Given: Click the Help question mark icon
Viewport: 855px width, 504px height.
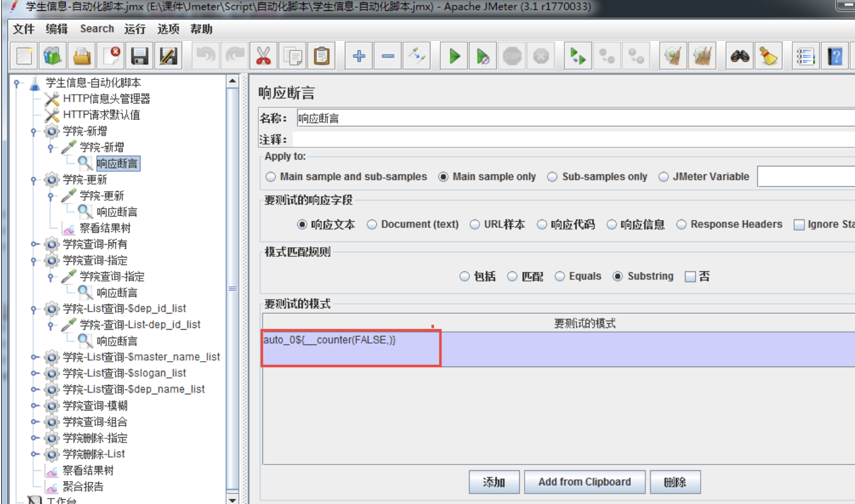Looking at the screenshot, I should (x=835, y=57).
